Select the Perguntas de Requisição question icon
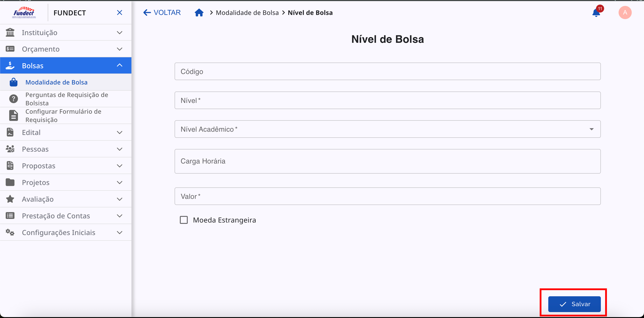Viewport: 644px width, 318px height. pos(13,99)
